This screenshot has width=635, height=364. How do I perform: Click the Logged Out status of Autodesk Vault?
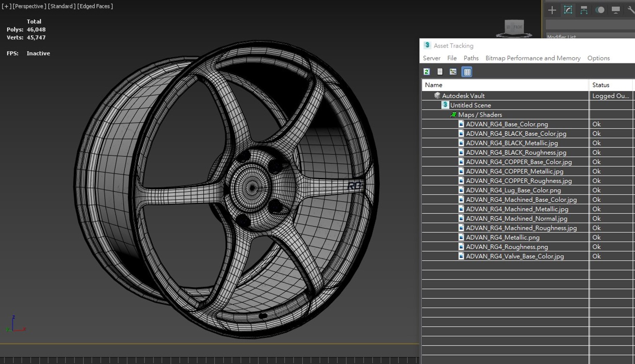coord(611,96)
